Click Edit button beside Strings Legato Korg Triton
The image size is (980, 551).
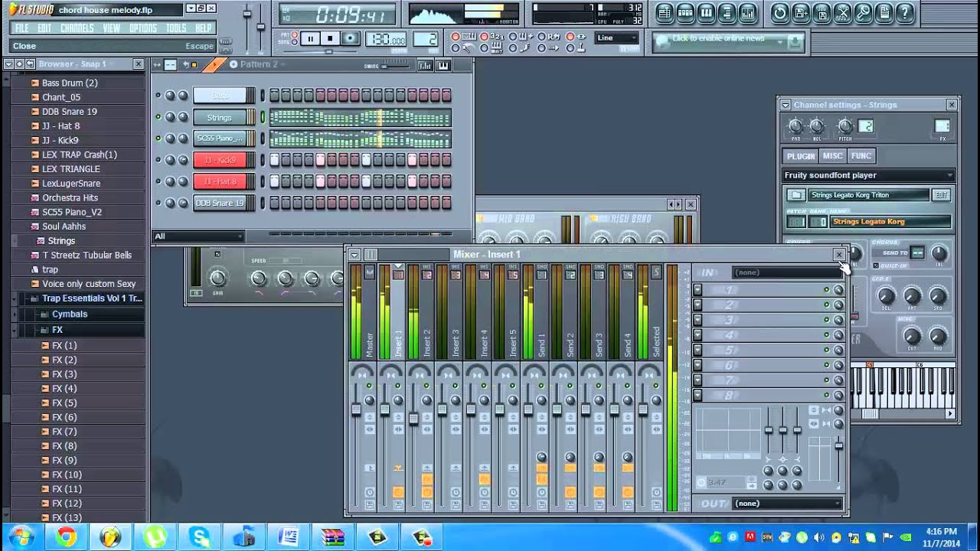point(941,195)
